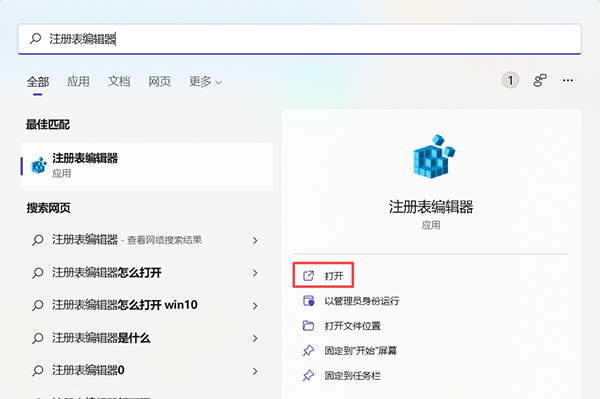Switch to the 应用 tab
The image size is (600, 399).
(78, 81)
